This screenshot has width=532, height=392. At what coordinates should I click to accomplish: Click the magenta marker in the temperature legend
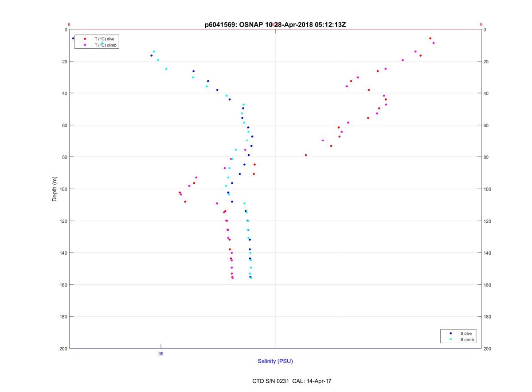(85, 45)
